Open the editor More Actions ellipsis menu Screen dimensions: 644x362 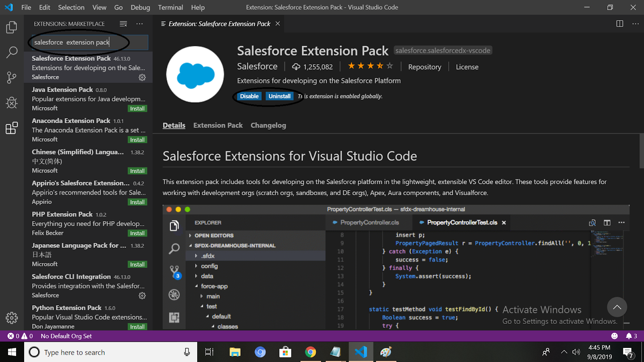point(635,24)
